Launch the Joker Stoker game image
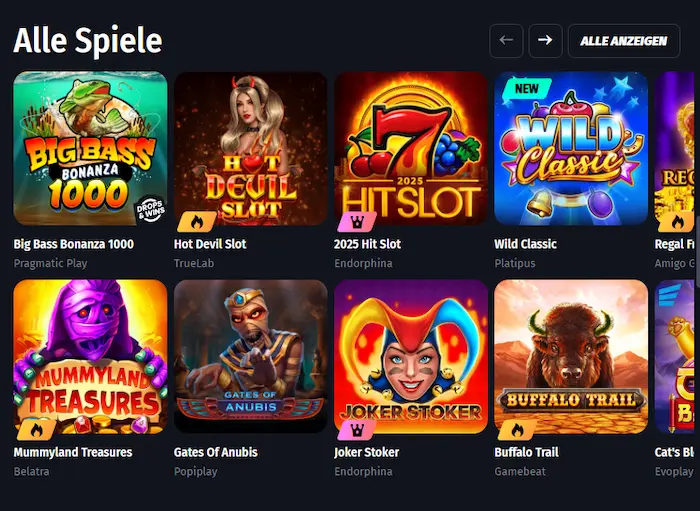700x511 pixels. coord(411,356)
